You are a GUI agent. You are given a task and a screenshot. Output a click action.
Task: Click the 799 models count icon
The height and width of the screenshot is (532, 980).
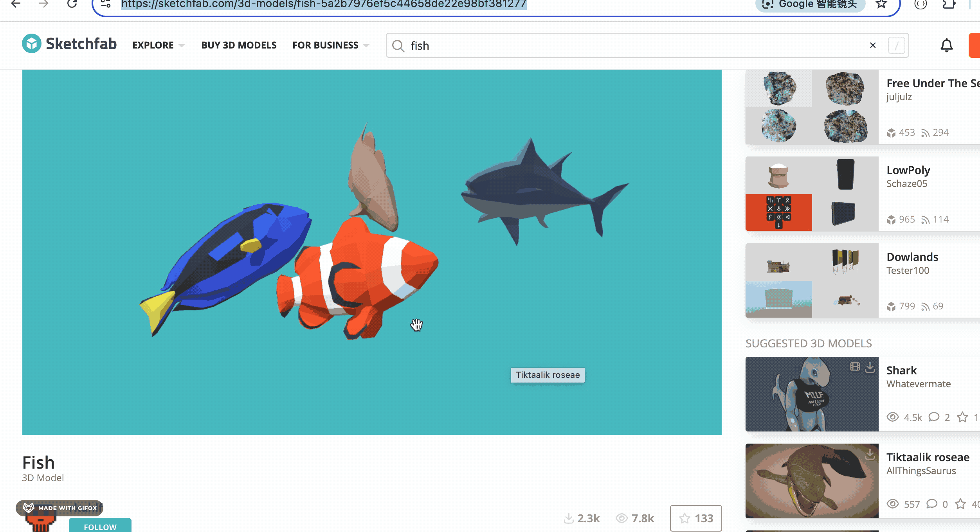coord(891,307)
